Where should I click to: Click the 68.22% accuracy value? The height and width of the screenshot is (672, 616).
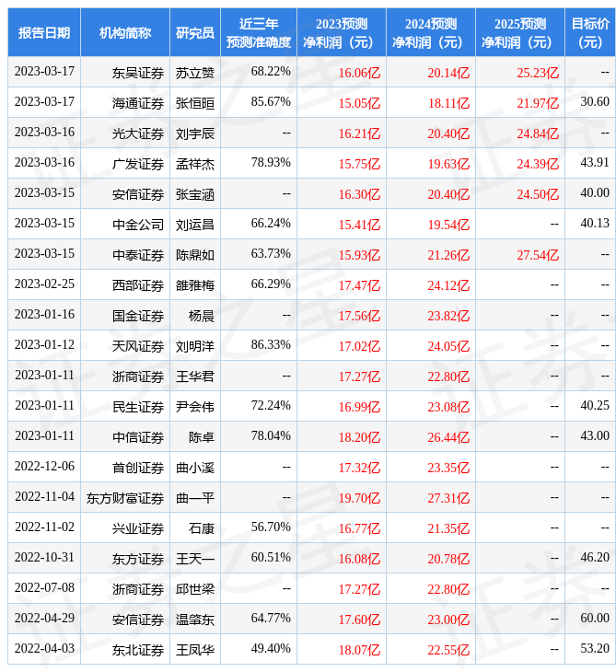(271, 71)
